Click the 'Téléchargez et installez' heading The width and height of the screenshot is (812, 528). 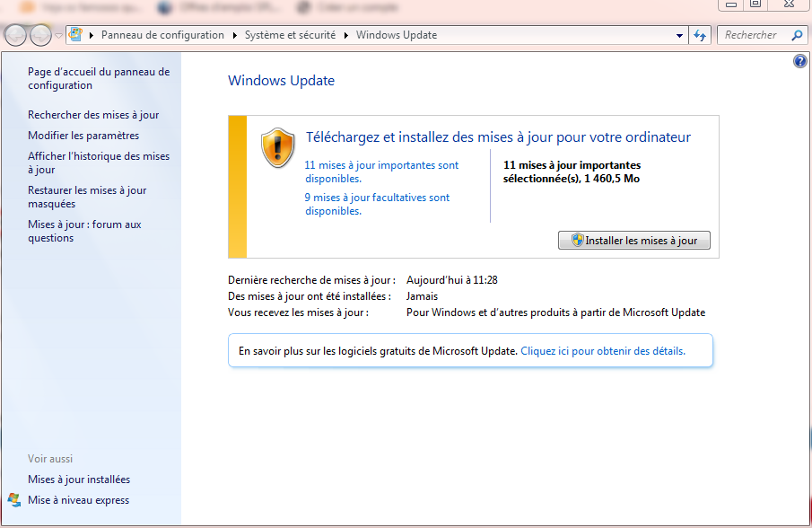[x=498, y=136]
